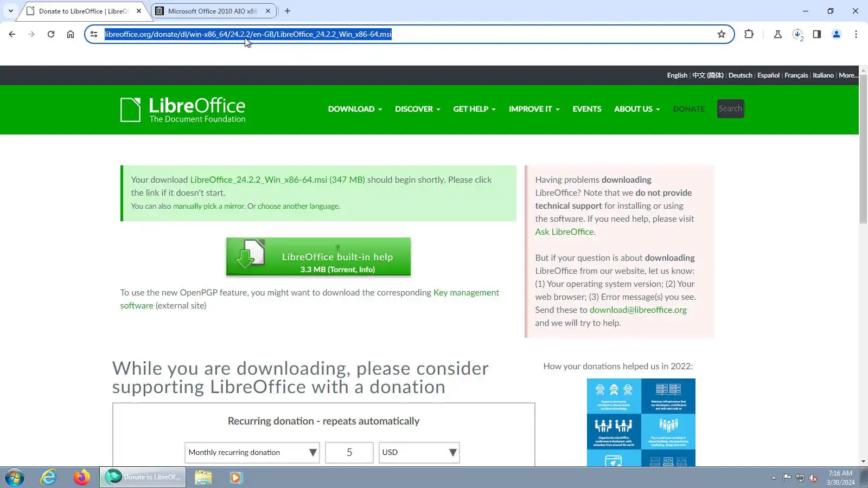Open the Ask LibreOffice link
This screenshot has height=488, width=868.
coord(564,232)
